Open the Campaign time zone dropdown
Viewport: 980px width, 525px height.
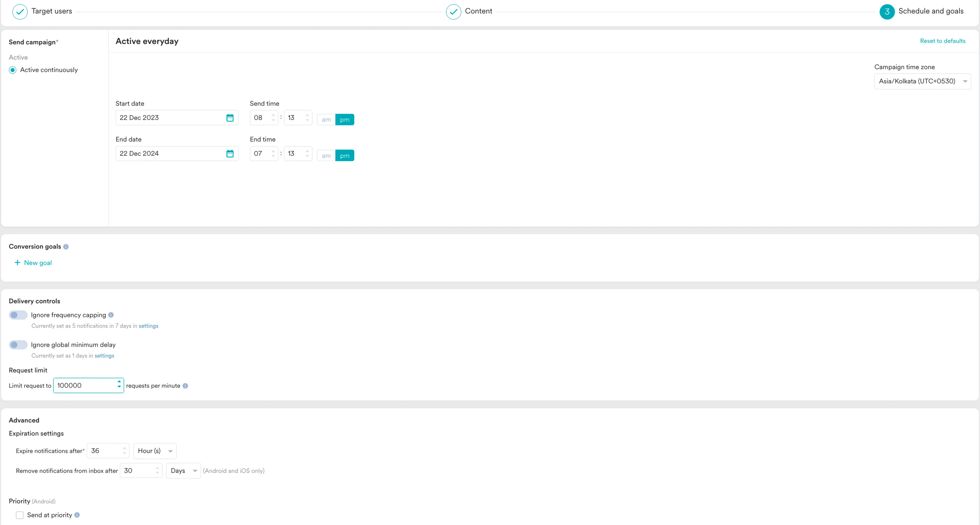click(922, 81)
